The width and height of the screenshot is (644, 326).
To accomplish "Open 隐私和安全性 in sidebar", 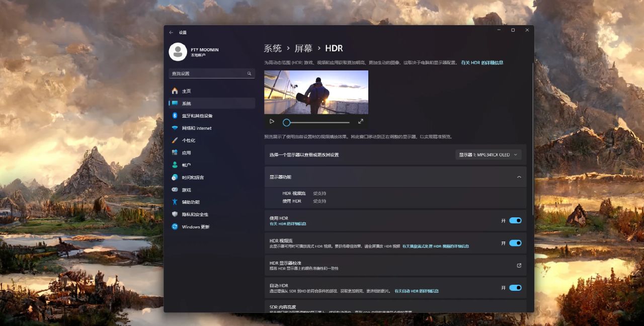I will pos(212,214).
